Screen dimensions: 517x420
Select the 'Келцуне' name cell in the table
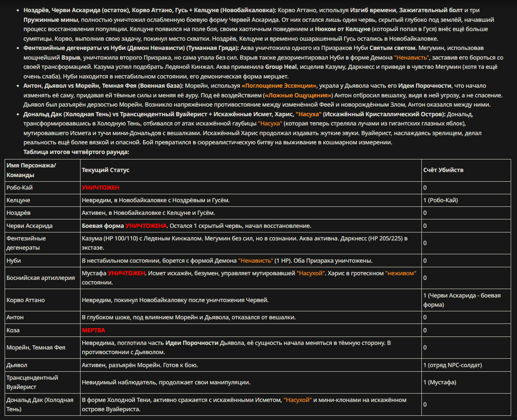[42, 200]
